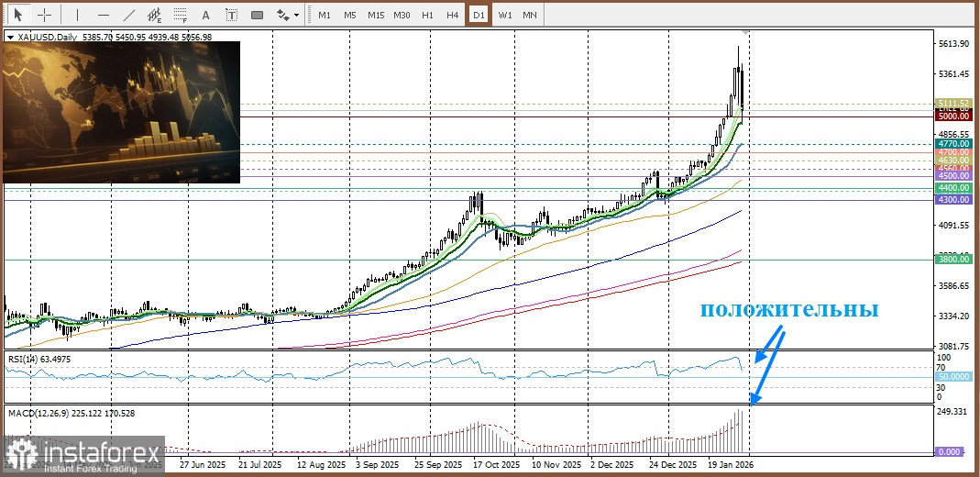Activate the Crosshair tool
This screenshot has width=980, height=477.
(44, 15)
